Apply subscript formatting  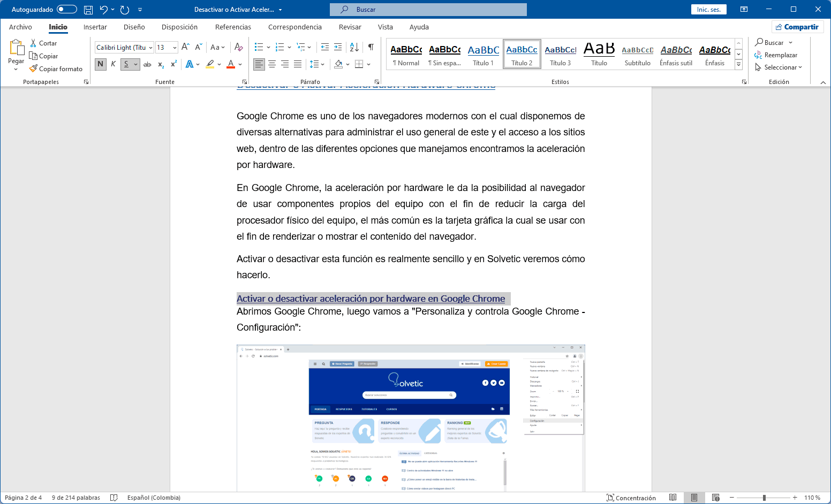coord(161,64)
